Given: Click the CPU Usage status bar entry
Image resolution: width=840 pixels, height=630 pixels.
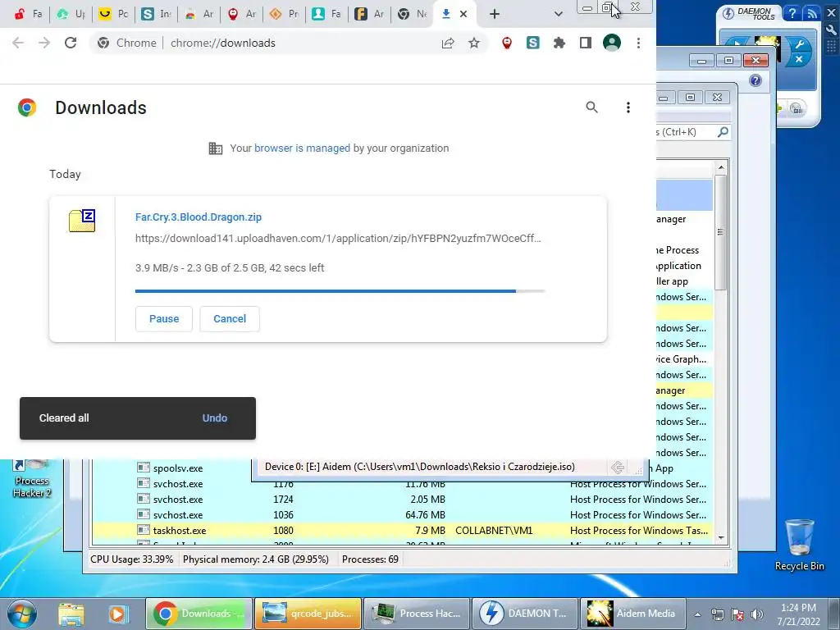Looking at the screenshot, I should [132, 559].
